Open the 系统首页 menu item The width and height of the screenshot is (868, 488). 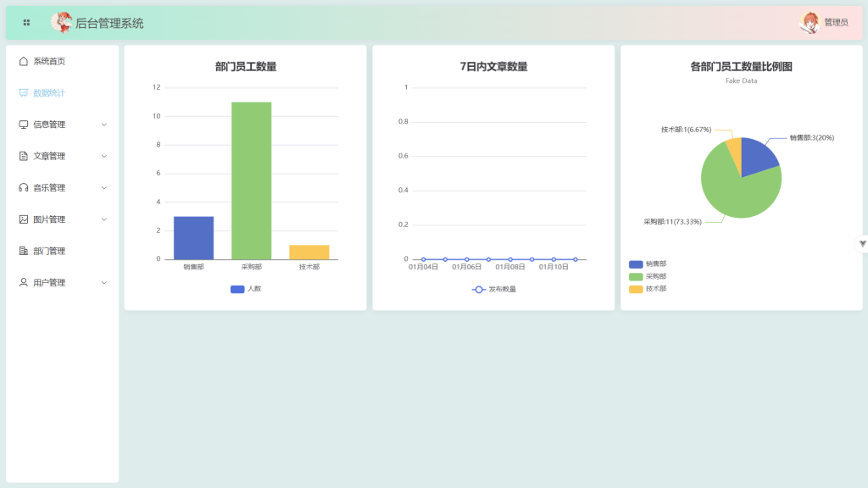click(49, 61)
